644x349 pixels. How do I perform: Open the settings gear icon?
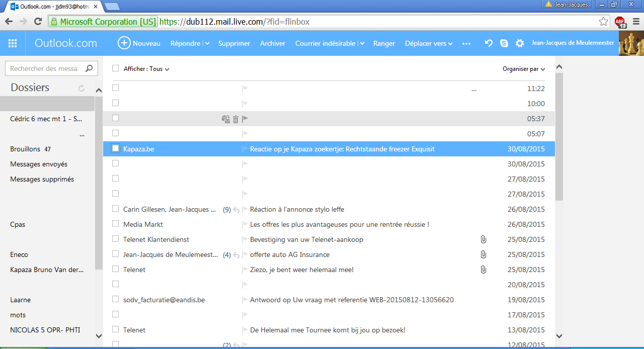click(520, 43)
